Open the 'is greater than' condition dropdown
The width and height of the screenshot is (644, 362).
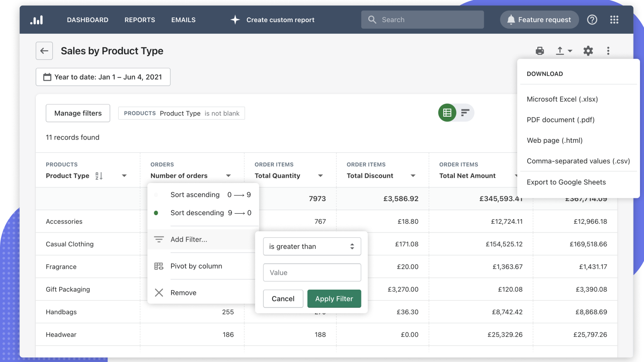coord(312,246)
